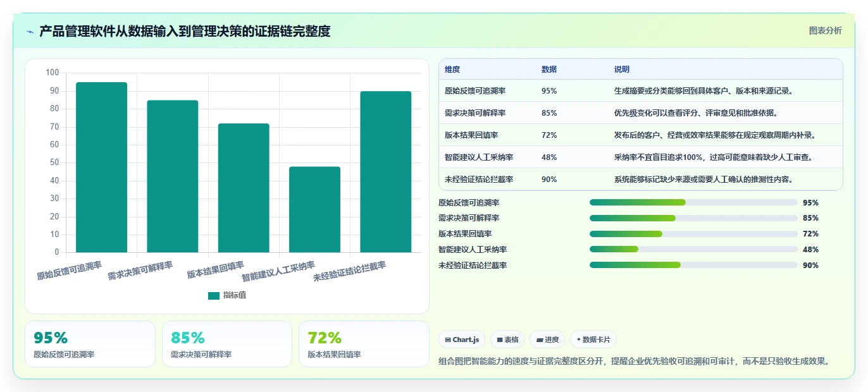Click the 说明 column header
The width and height of the screenshot is (868, 392).
tap(622, 70)
